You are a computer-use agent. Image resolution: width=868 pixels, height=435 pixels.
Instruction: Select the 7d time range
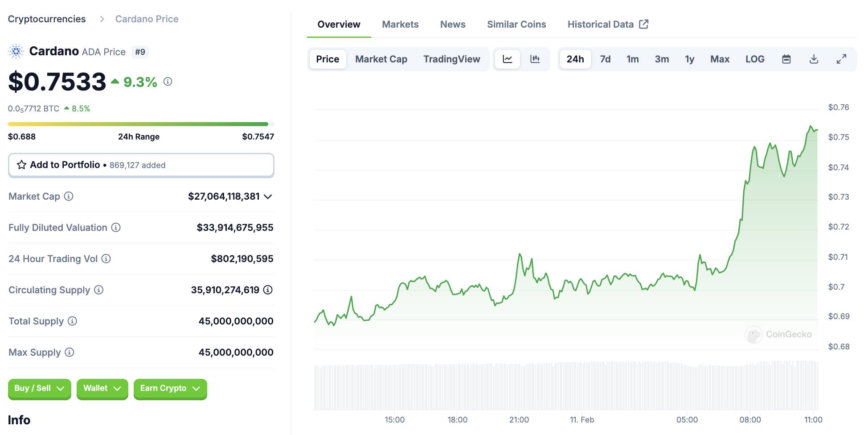[x=605, y=59]
